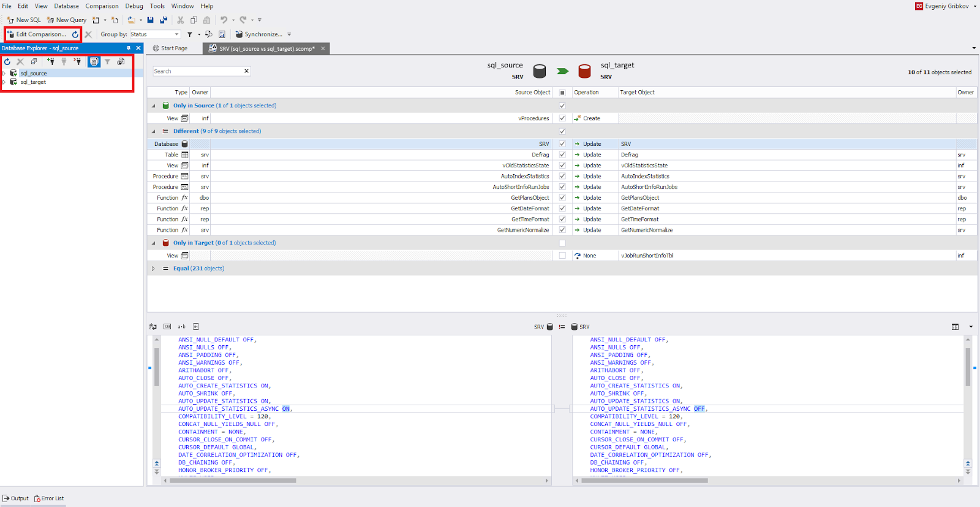
Task: Click the left code pane horizontal scrollbar
Action: click(x=233, y=481)
